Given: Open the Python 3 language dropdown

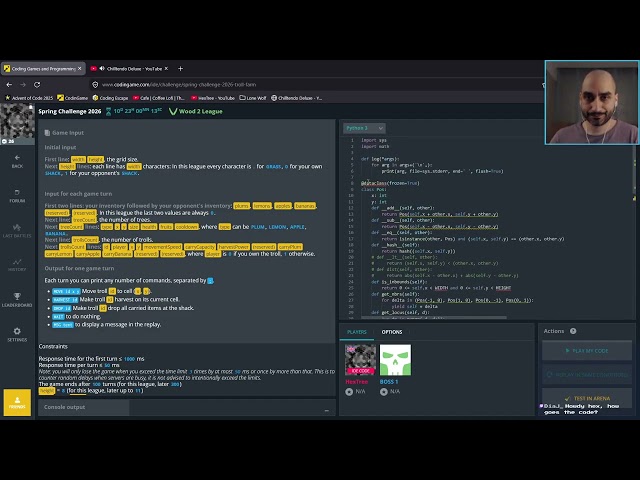Looking at the screenshot, I should (364, 128).
